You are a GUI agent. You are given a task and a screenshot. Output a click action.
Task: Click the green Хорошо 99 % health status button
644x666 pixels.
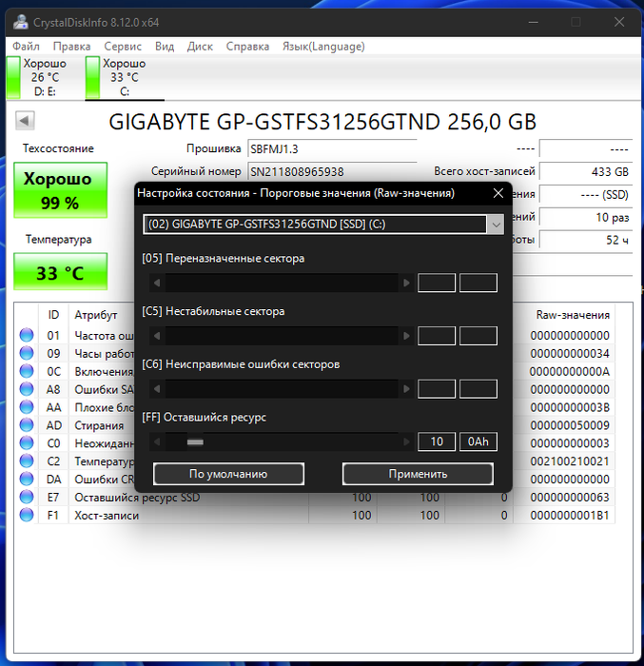[x=60, y=190]
